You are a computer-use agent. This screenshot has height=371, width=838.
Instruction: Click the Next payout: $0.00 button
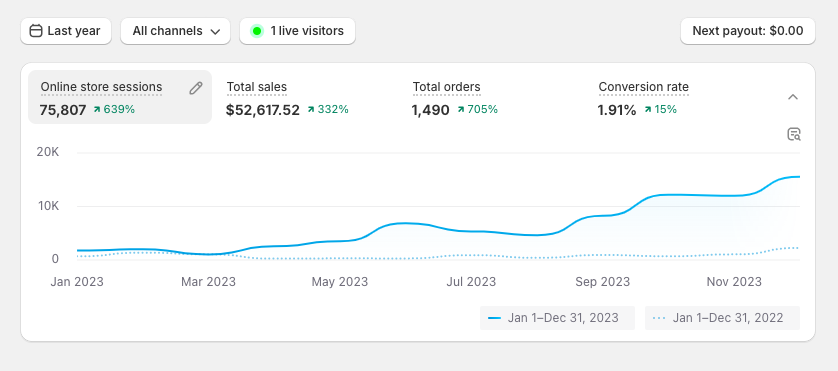748,31
